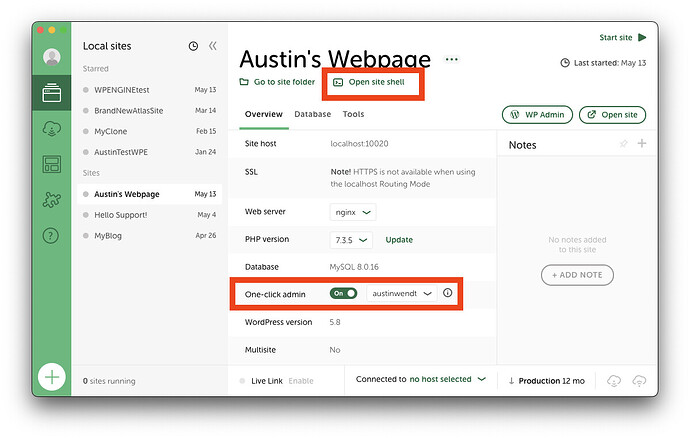Image resolution: width=690 pixels, height=438 pixels.
Task: Select Austin's Webpage in site list
Action: pyautogui.click(x=150, y=194)
